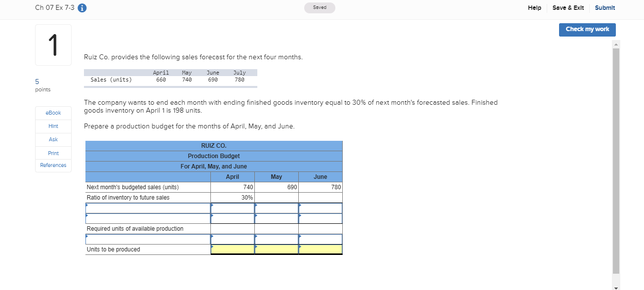
Task: Open first blank row label dropdown under Ratio row
Action: [x=148, y=208]
